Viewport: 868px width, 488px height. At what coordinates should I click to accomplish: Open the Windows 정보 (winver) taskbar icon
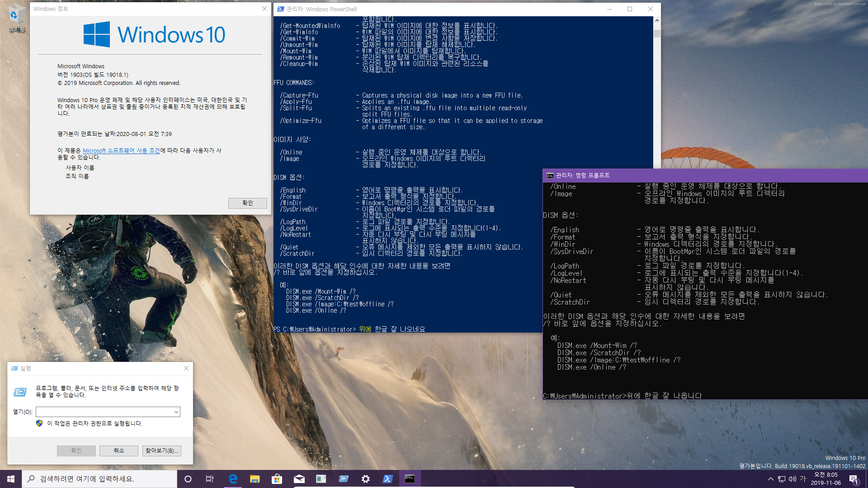click(x=321, y=479)
